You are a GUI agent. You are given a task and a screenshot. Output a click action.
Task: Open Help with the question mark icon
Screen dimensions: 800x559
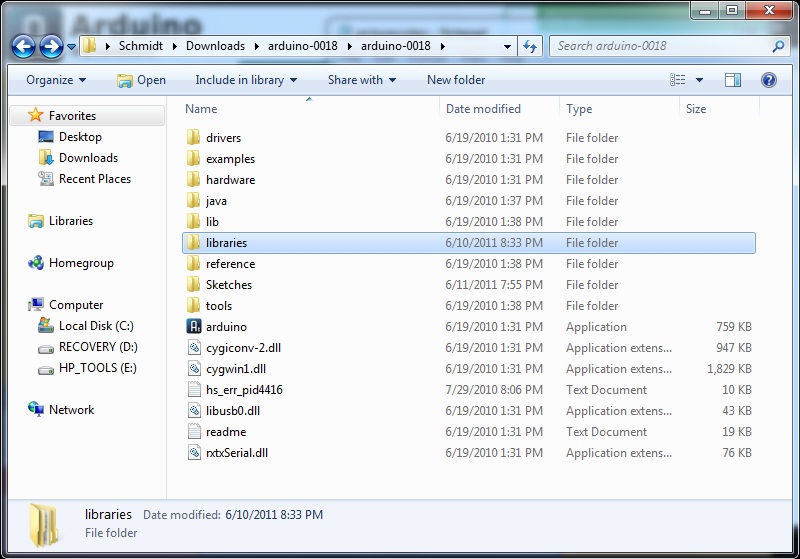[x=768, y=80]
